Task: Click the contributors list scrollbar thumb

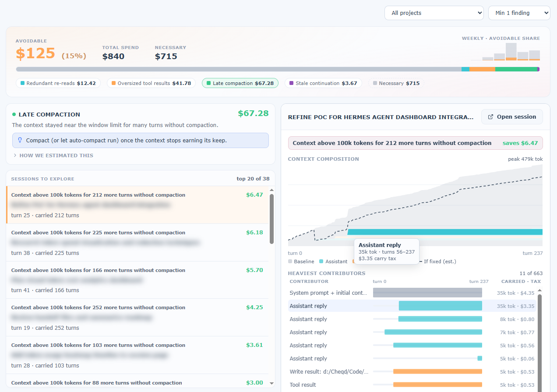Action: (x=539, y=343)
